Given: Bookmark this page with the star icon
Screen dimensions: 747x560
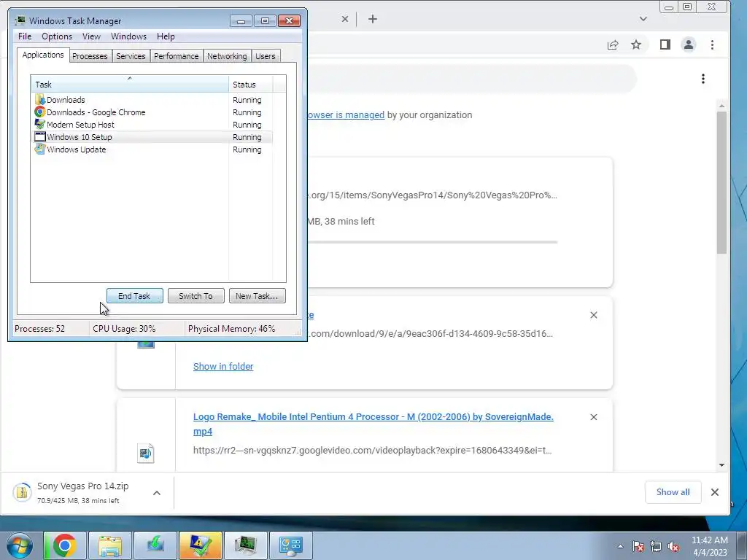Looking at the screenshot, I should [636, 44].
